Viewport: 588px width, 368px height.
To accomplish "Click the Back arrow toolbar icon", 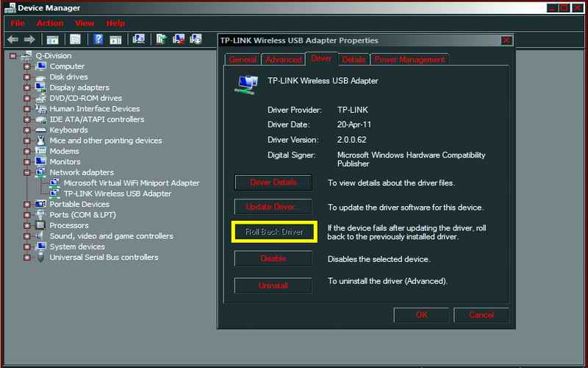I will (12, 39).
